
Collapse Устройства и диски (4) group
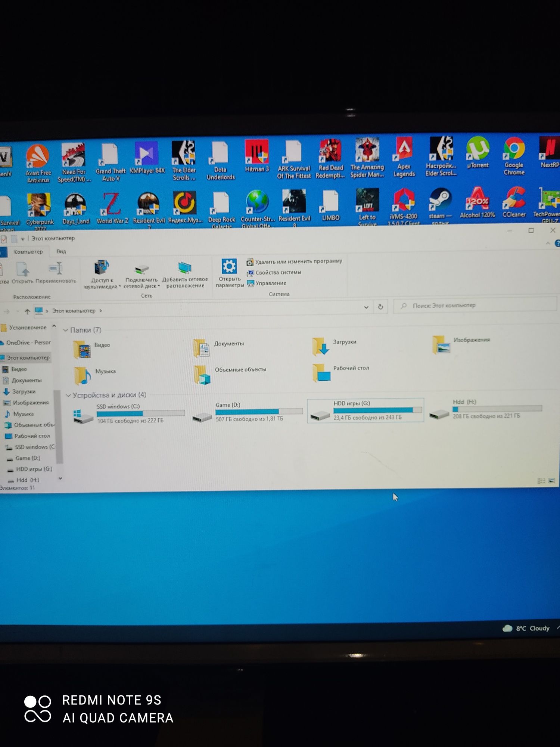[68, 395]
